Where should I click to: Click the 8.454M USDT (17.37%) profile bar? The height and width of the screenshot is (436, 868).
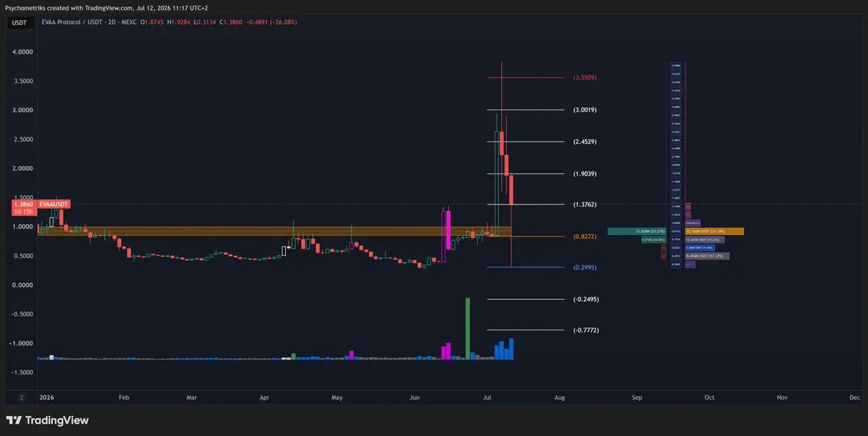(707, 256)
